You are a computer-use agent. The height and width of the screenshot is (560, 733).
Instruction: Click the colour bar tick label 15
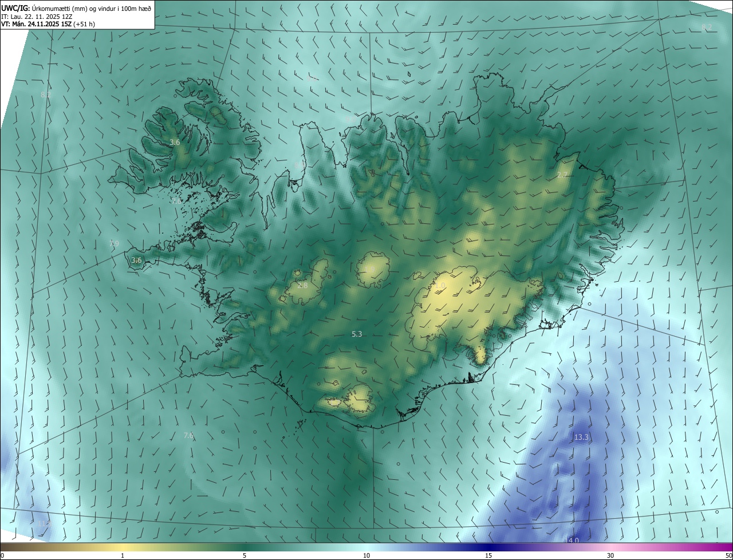click(488, 555)
